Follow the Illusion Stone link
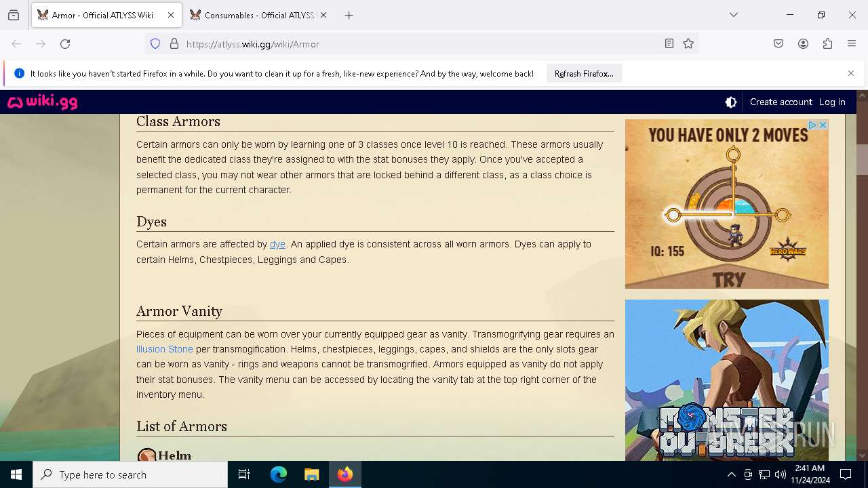868x488 pixels. pyautogui.click(x=165, y=349)
